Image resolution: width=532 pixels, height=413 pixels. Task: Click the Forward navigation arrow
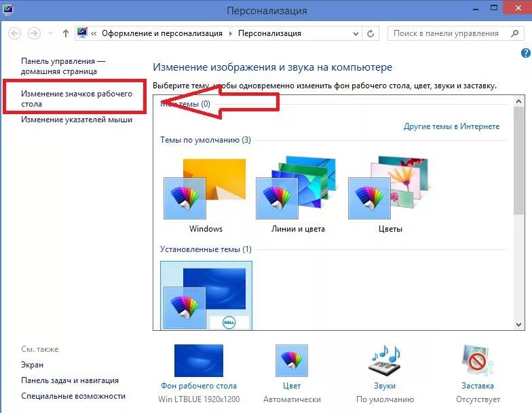point(34,33)
